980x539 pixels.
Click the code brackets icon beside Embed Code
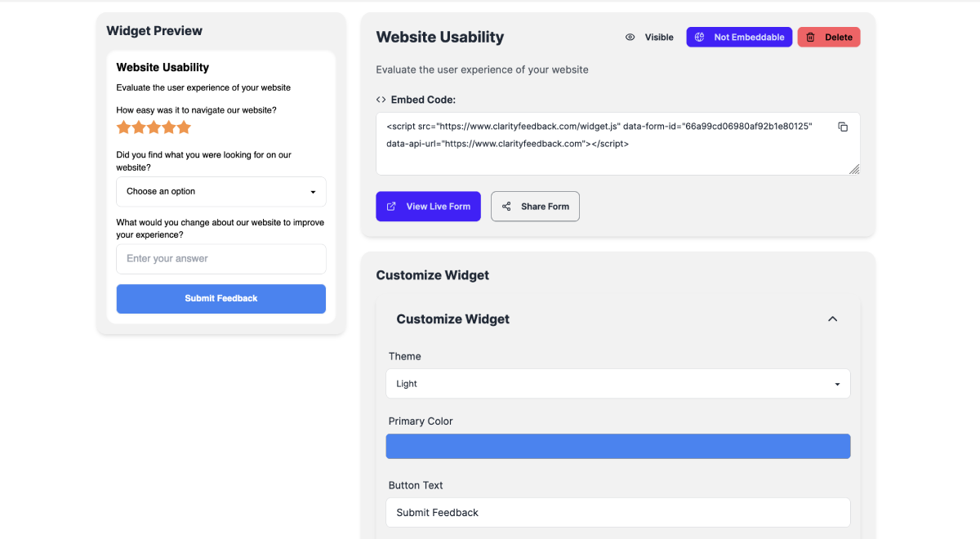tap(381, 100)
